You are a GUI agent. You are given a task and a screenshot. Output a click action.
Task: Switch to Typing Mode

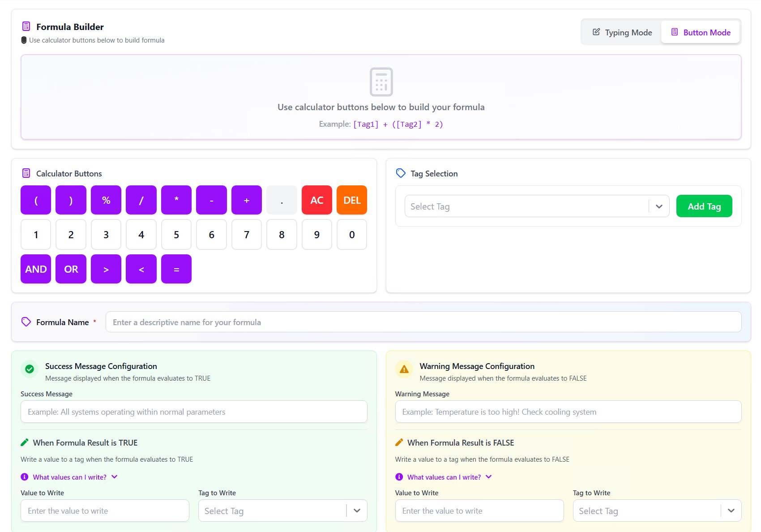click(x=622, y=32)
